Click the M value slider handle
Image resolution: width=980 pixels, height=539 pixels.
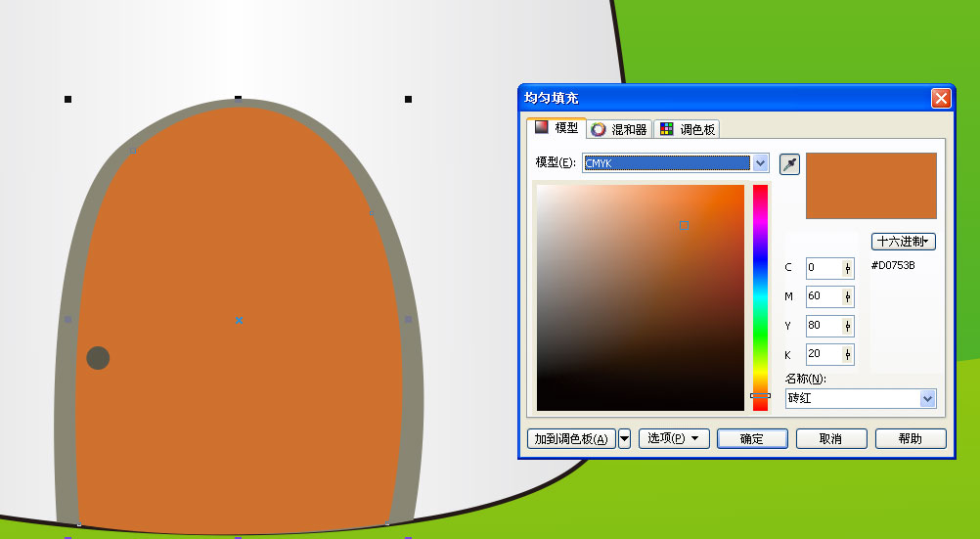pyautogui.click(x=848, y=297)
